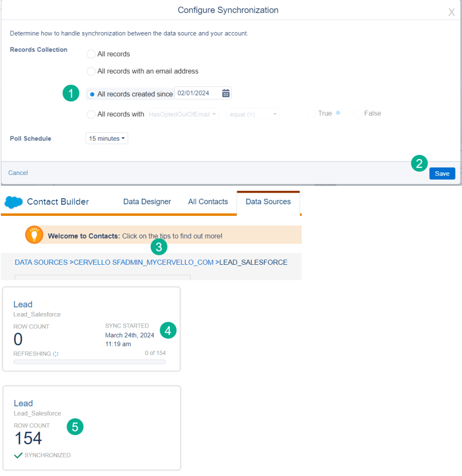Select All records with an email address
Image resolution: width=462 pixels, height=476 pixels.
(x=91, y=72)
